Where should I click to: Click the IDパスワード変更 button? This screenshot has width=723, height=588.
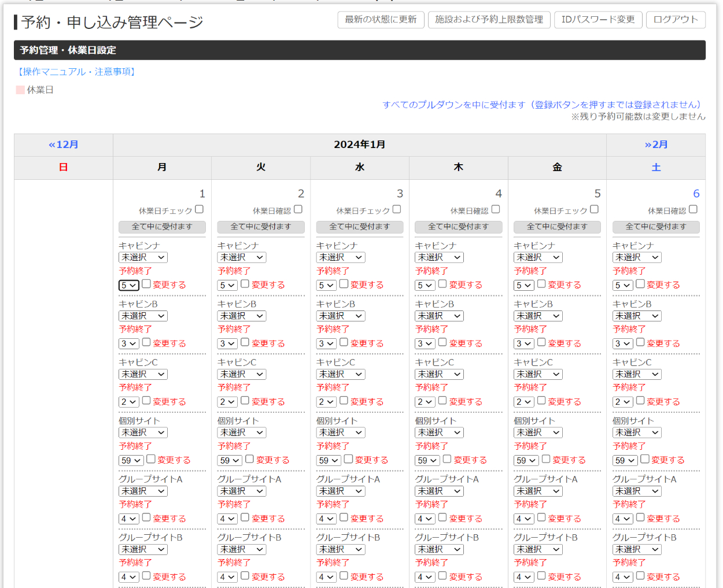pos(597,20)
